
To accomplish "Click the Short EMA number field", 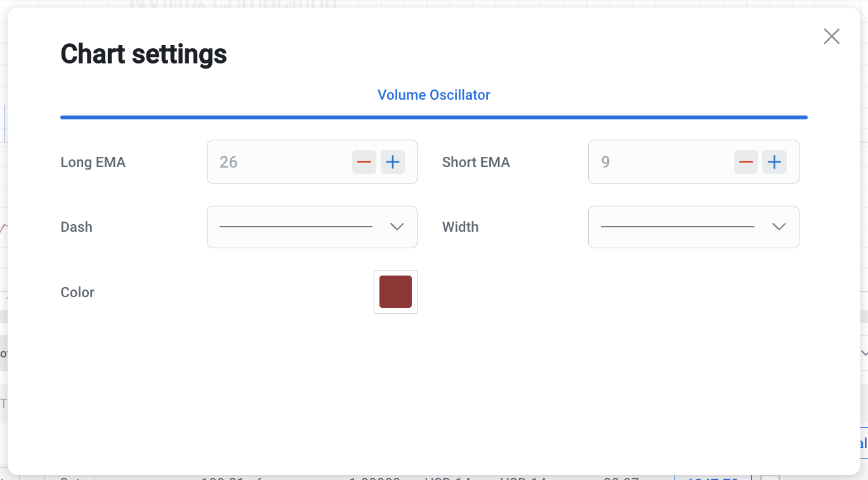I will [660, 162].
